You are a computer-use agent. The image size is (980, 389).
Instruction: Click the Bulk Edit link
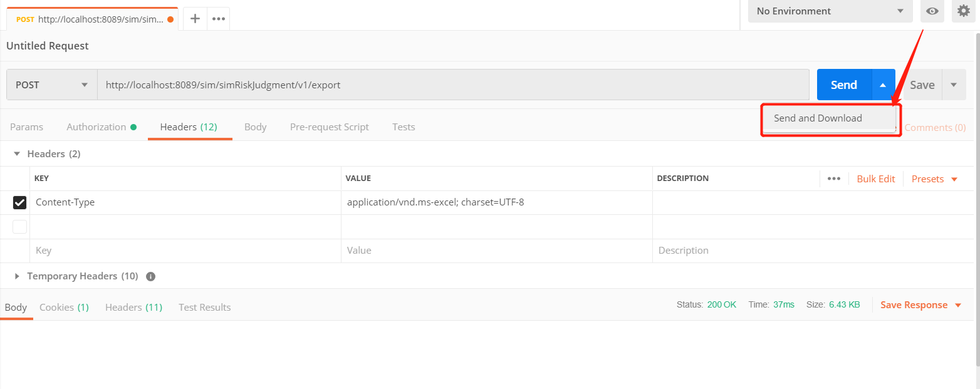(x=875, y=179)
